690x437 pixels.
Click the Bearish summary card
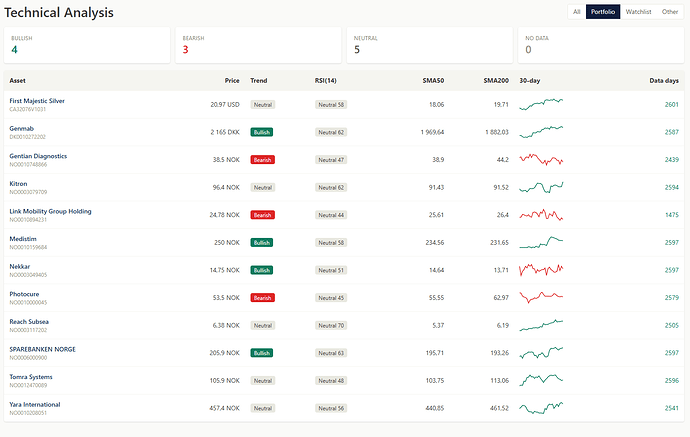(258, 45)
